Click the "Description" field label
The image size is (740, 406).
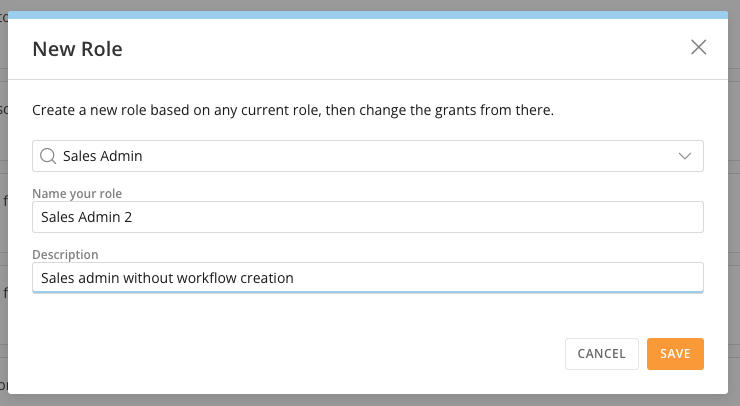point(65,254)
